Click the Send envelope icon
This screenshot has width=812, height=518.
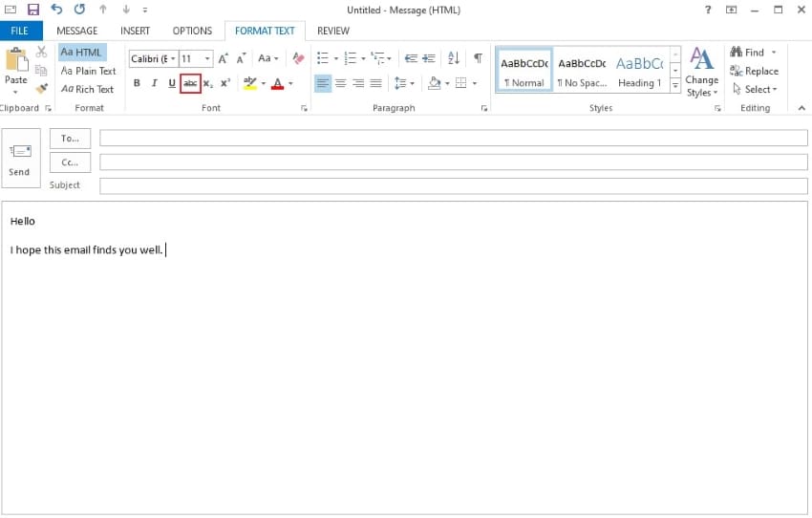click(20, 151)
